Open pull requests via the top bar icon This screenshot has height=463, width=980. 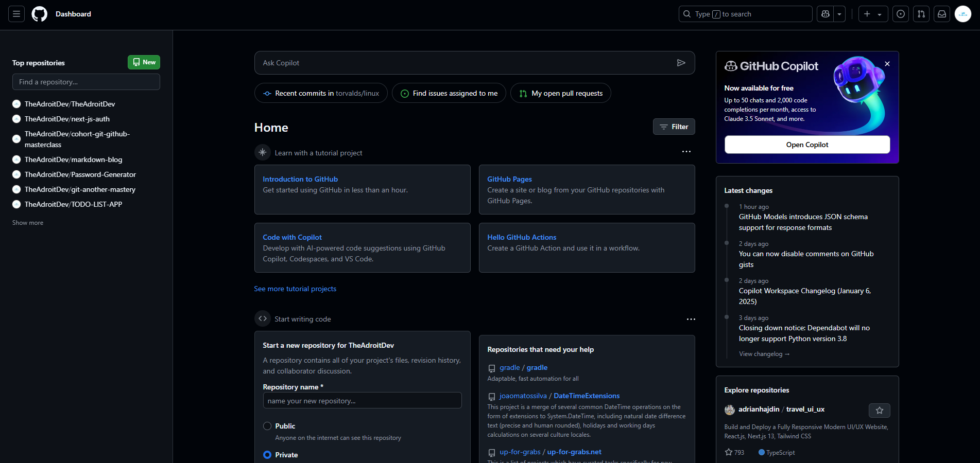[x=921, y=14]
